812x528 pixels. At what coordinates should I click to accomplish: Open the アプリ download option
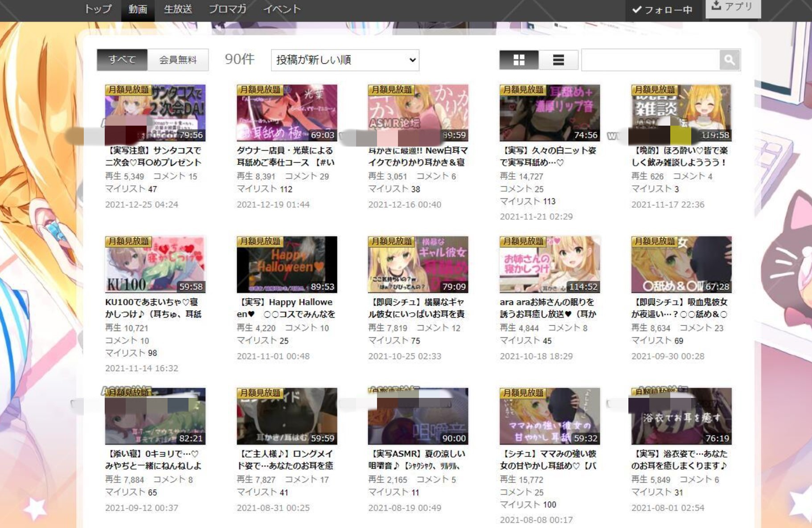pos(733,8)
